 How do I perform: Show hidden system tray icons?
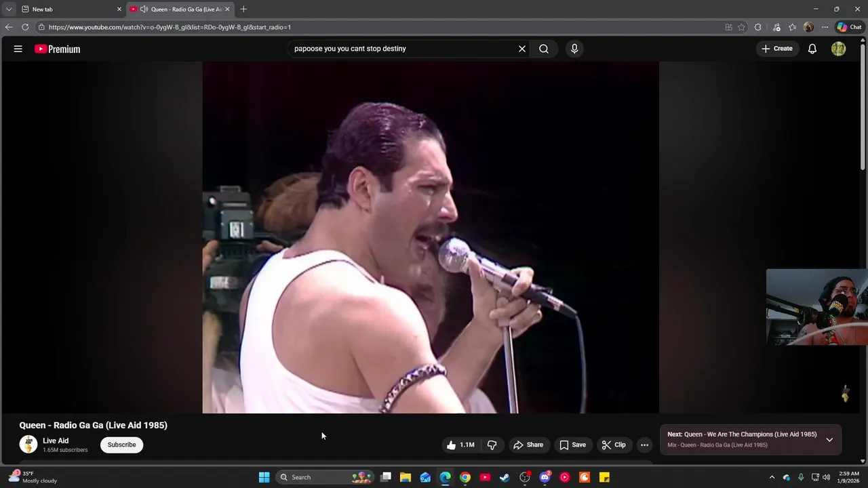772,477
